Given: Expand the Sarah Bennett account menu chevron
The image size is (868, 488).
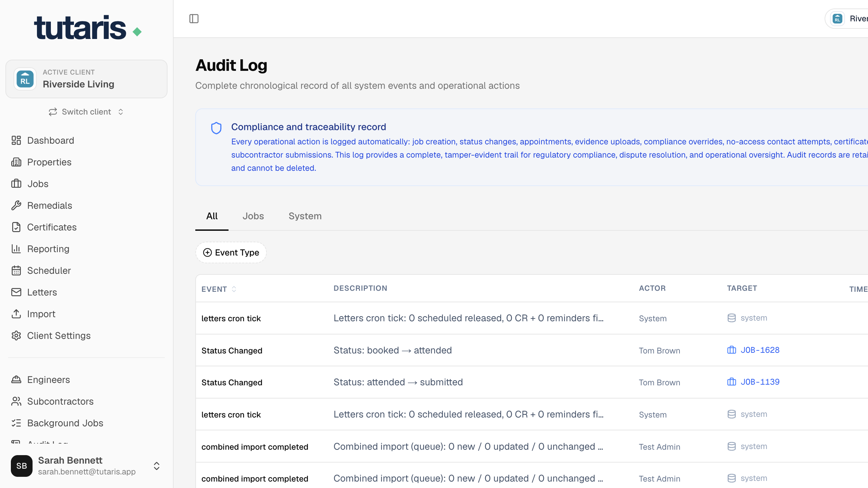Looking at the screenshot, I should (157, 466).
